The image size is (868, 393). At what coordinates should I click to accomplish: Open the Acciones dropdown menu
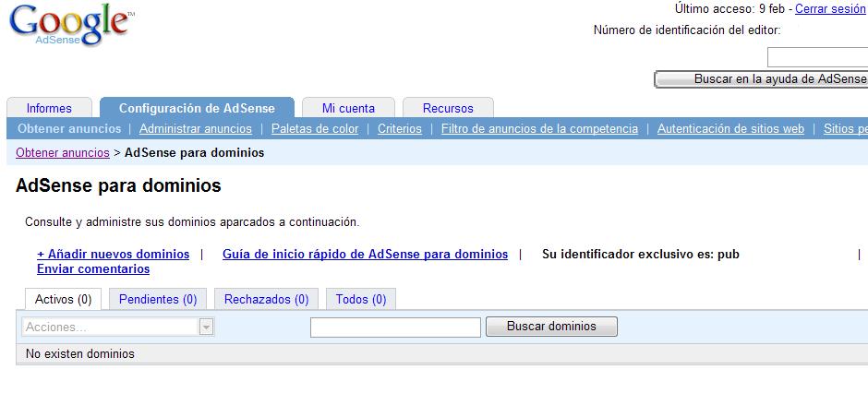click(117, 327)
